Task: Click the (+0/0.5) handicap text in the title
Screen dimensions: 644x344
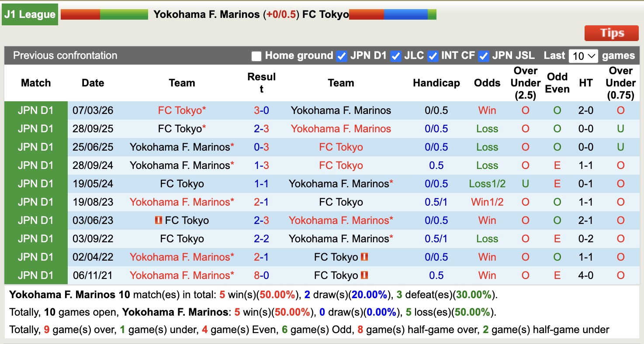Action: tap(280, 14)
